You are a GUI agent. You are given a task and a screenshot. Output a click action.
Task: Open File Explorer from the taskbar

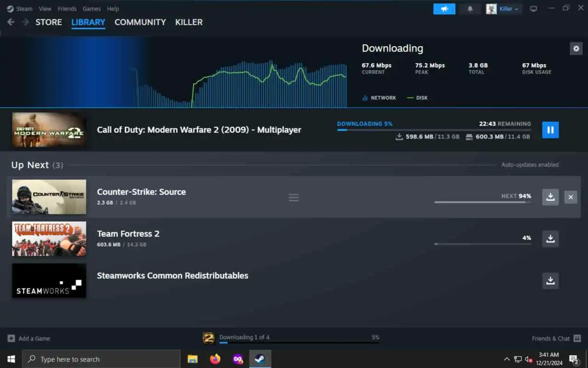[x=192, y=359]
